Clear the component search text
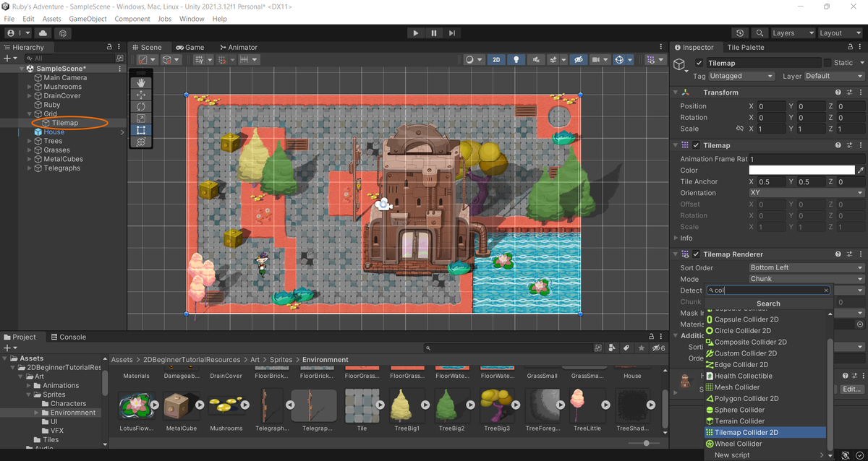This screenshot has height=461, width=868. coord(826,290)
